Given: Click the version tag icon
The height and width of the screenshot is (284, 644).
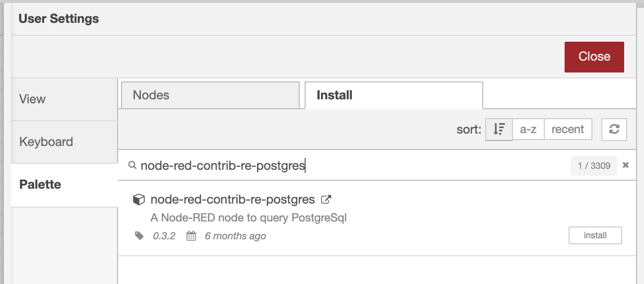Looking at the screenshot, I should pyautogui.click(x=139, y=236).
